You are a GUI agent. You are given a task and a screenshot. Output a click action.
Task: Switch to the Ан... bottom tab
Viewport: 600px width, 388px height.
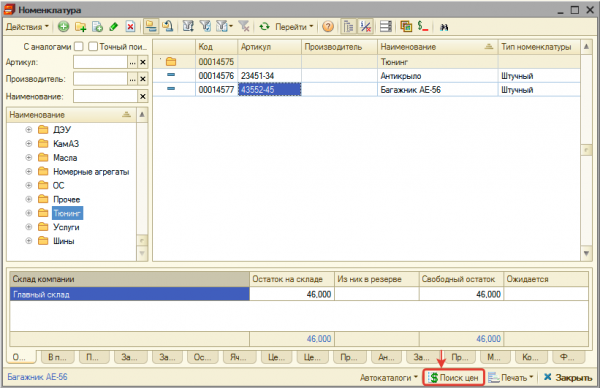click(386, 357)
